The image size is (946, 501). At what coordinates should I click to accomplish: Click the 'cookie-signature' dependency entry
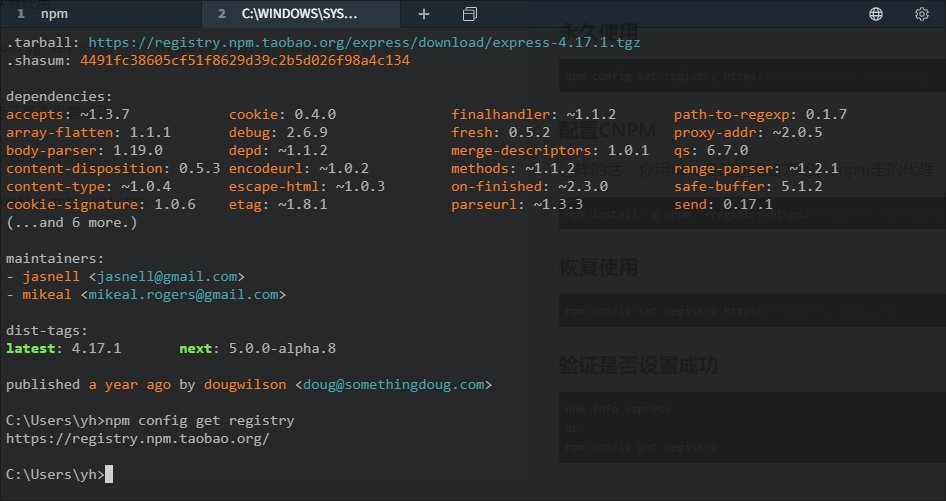pos(101,205)
